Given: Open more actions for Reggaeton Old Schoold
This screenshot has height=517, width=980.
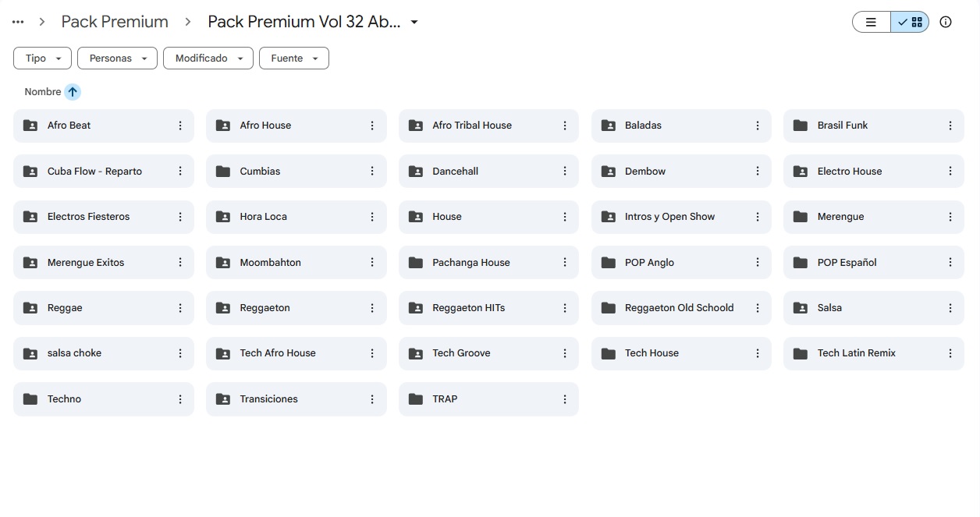Looking at the screenshot, I should click(758, 308).
